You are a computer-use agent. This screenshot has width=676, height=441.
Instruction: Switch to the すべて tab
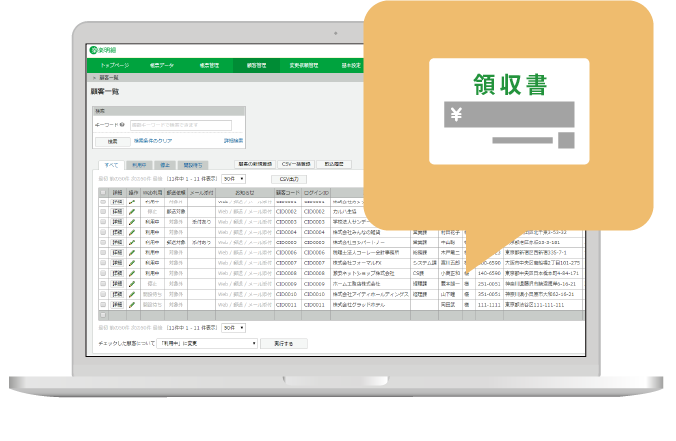click(x=111, y=165)
